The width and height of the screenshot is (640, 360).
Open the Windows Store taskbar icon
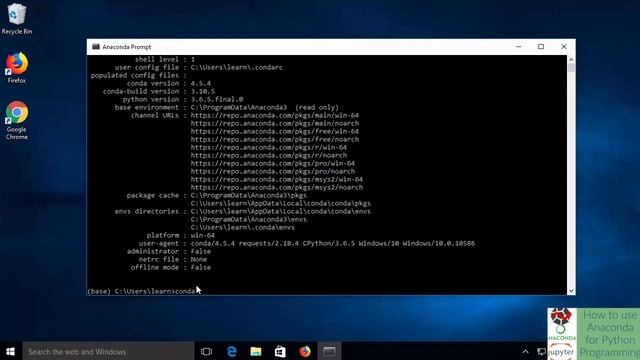(280, 351)
